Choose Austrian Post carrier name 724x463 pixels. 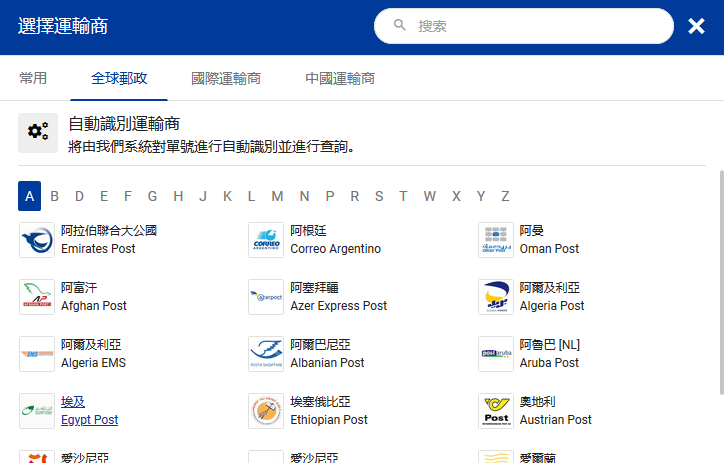click(x=555, y=420)
